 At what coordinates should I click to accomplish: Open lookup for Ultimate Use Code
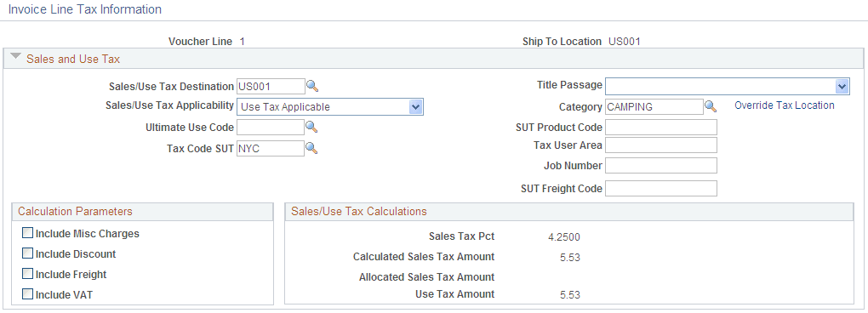(311, 128)
